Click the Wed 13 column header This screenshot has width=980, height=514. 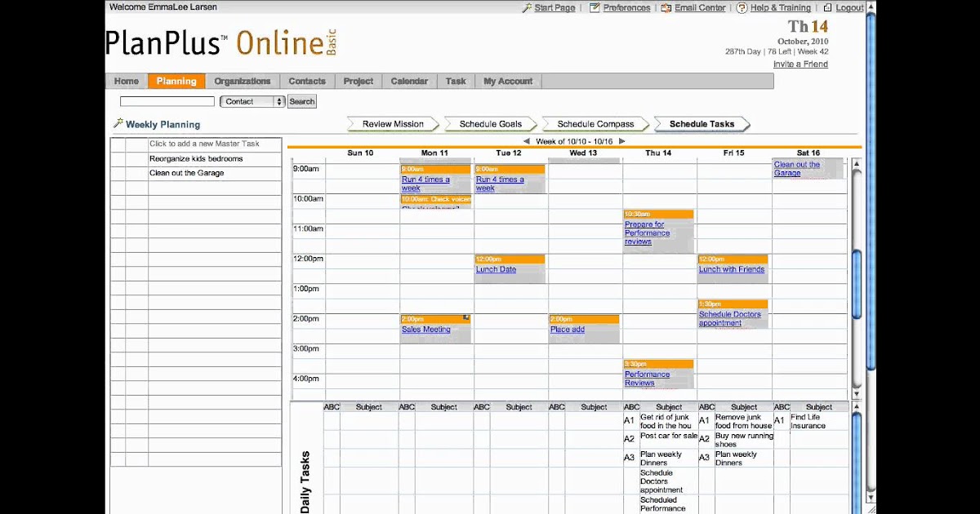(x=583, y=153)
